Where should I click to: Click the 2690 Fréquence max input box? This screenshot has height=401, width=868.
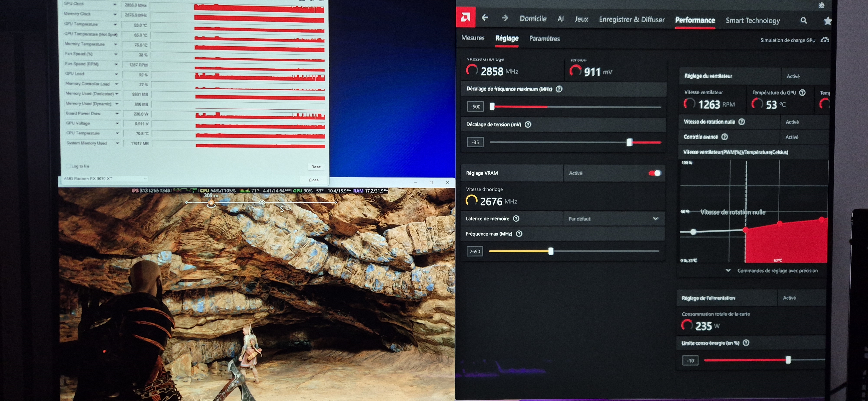474,251
